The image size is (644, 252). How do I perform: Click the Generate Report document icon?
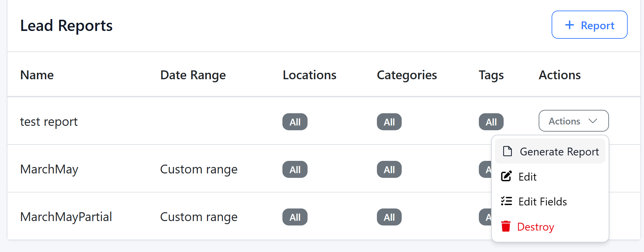click(507, 151)
